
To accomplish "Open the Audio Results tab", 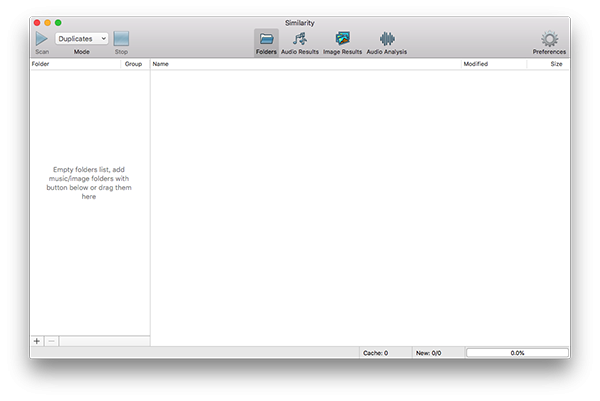I will [x=300, y=43].
